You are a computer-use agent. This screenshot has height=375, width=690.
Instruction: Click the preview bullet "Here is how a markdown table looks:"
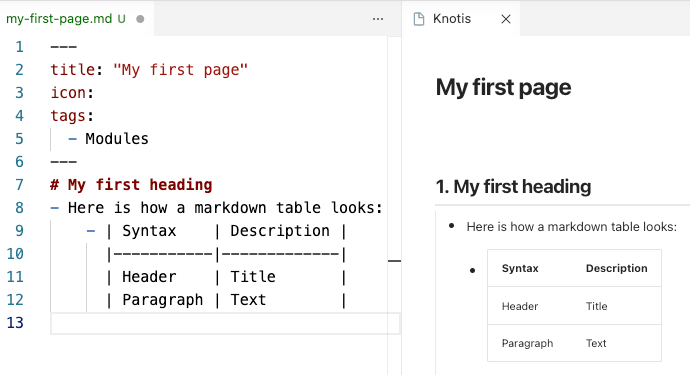click(572, 227)
